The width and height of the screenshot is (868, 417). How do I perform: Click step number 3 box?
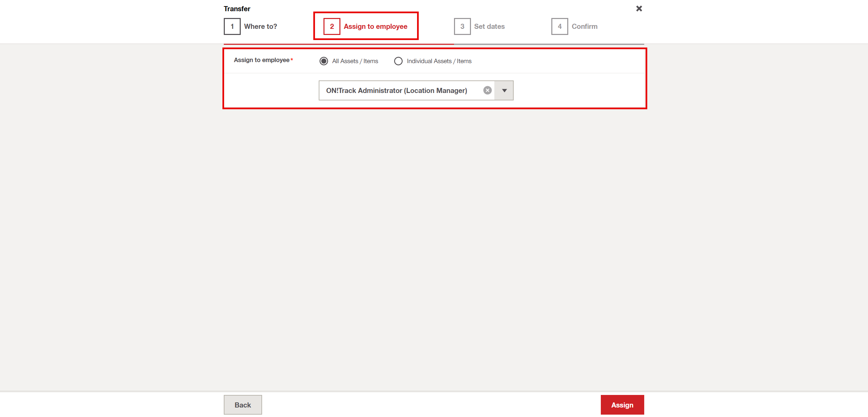pos(462,26)
